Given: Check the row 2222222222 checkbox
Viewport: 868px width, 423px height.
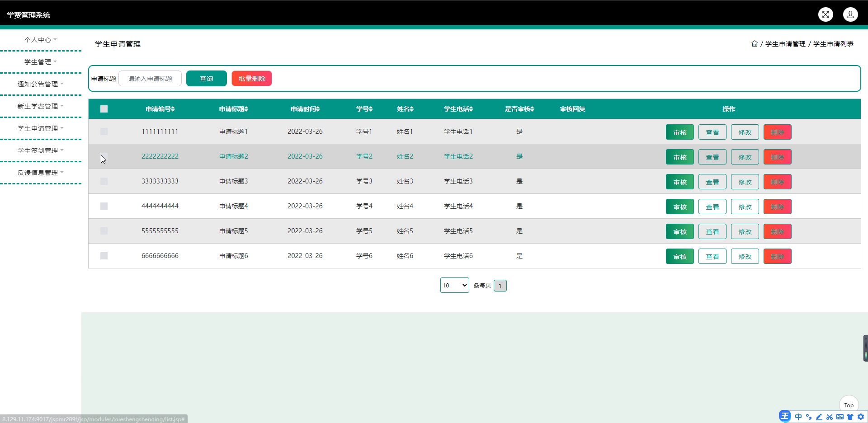Looking at the screenshot, I should (x=104, y=156).
